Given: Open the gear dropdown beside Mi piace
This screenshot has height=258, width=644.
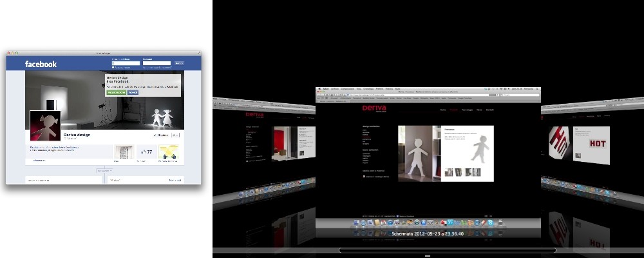Looking at the screenshot, I should point(175,135).
